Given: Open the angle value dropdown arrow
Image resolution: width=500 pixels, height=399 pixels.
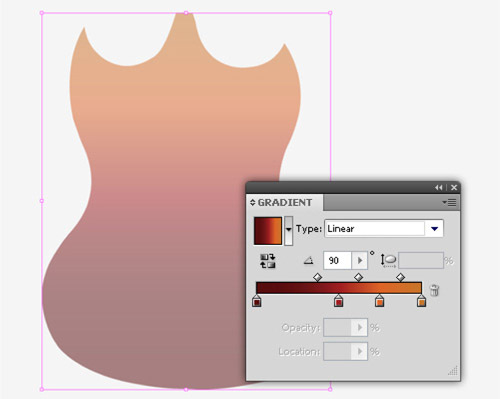Looking at the screenshot, I should point(360,260).
